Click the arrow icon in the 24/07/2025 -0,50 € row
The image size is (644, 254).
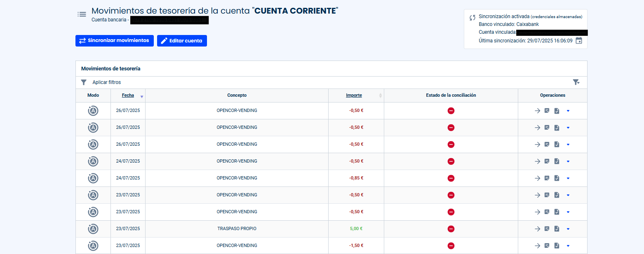click(x=537, y=161)
